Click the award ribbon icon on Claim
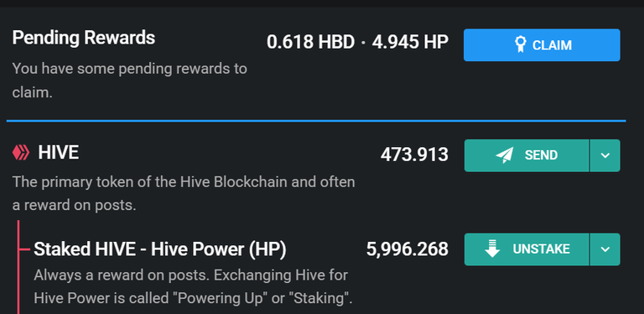The width and height of the screenshot is (644, 314). (521, 44)
